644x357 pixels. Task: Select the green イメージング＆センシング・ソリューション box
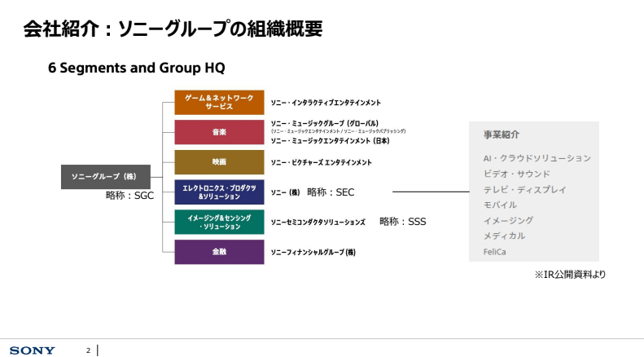coord(219,222)
